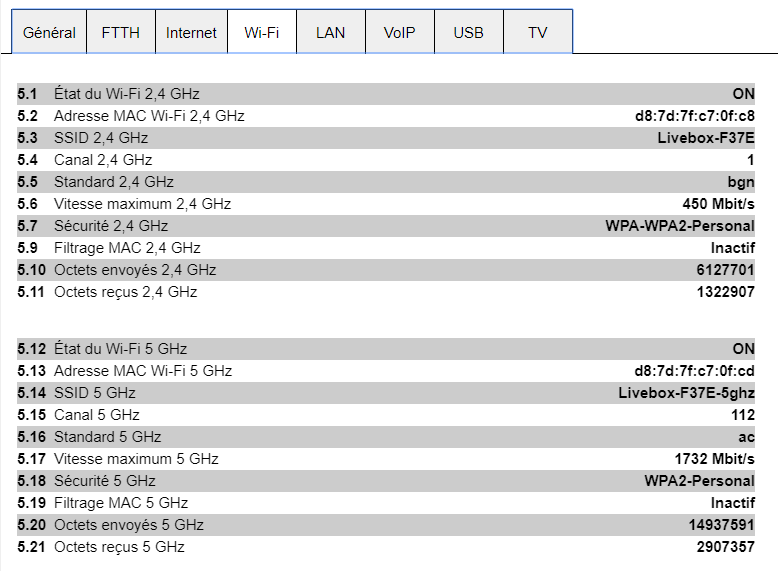Open the VoIP tab
This screenshot has width=778, height=571.
tap(399, 33)
